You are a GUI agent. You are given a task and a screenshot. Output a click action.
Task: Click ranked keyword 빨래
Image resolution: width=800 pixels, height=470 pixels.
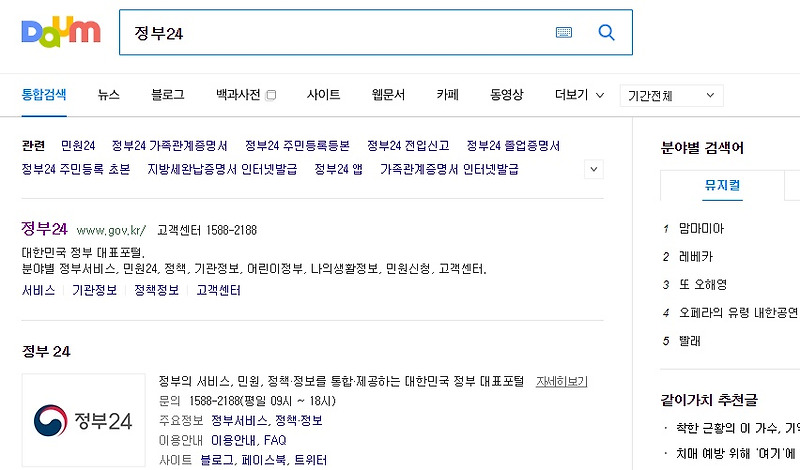click(x=690, y=341)
